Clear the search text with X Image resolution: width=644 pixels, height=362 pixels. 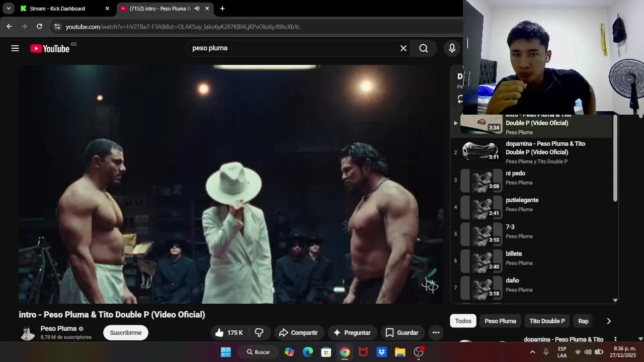(404, 48)
